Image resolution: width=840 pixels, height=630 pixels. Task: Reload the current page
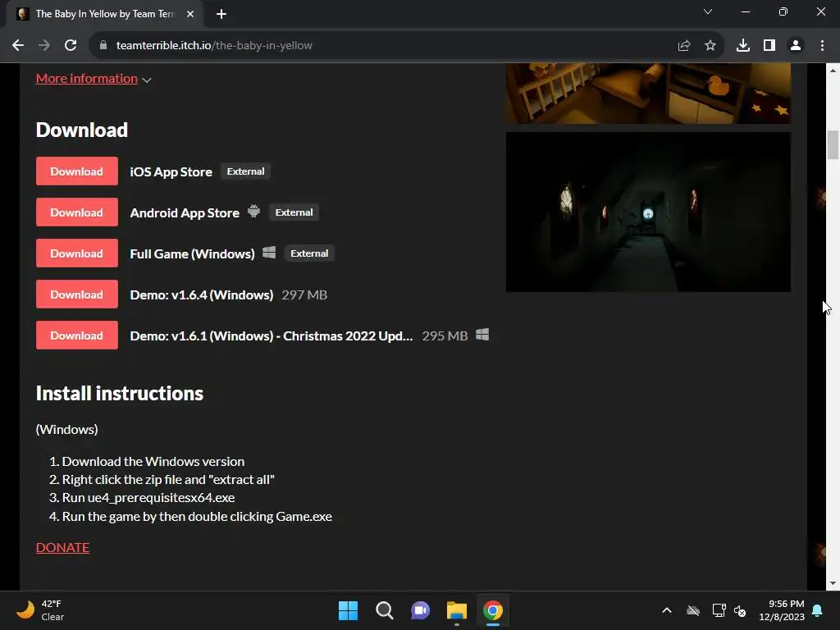71,46
